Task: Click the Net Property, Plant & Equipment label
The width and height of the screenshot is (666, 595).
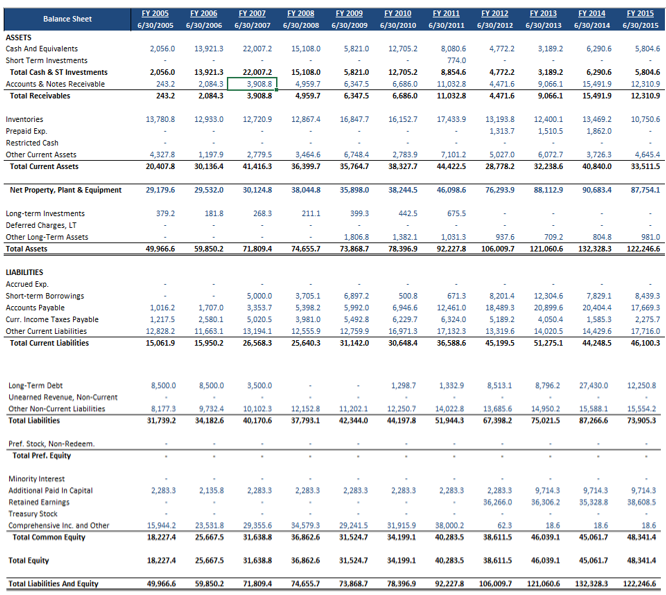Action: tap(66, 190)
